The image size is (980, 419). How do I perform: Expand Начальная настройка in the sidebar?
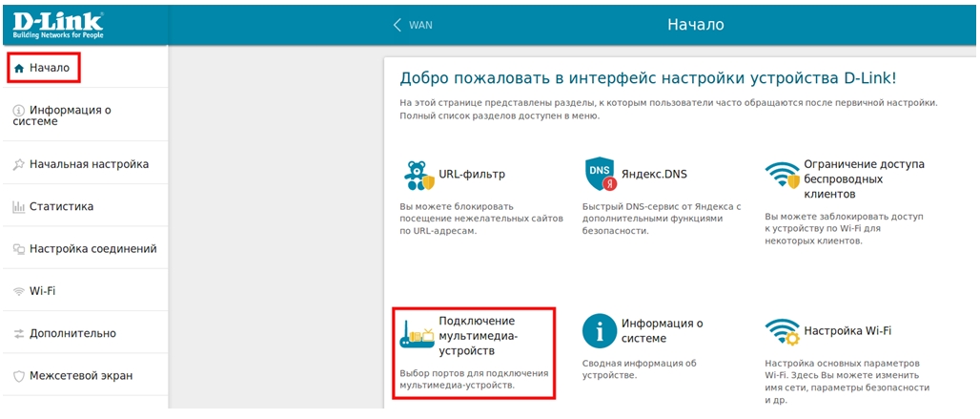tap(88, 164)
